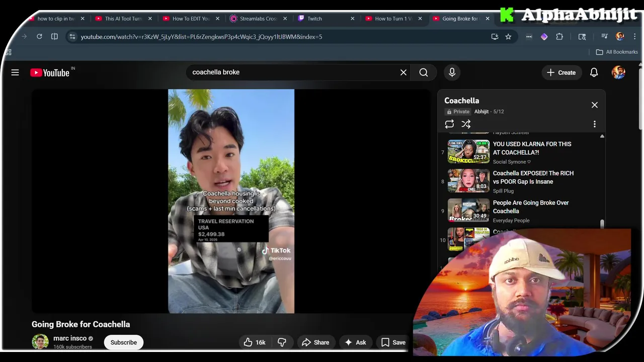The height and width of the screenshot is (362, 644).
Task: Go to YouTube home via logo
Action: 49,73
